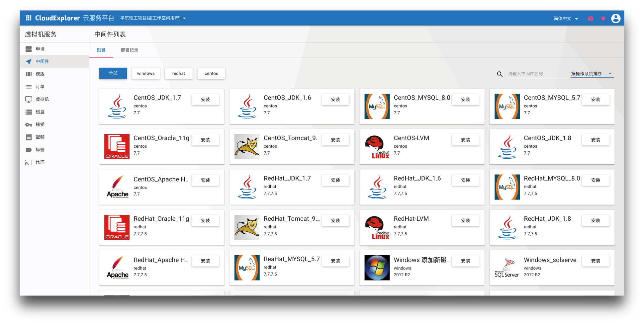This screenshot has width=644, height=325.
Task: Click the 订单 list icon
Action: pyautogui.click(x=29, y=87)
